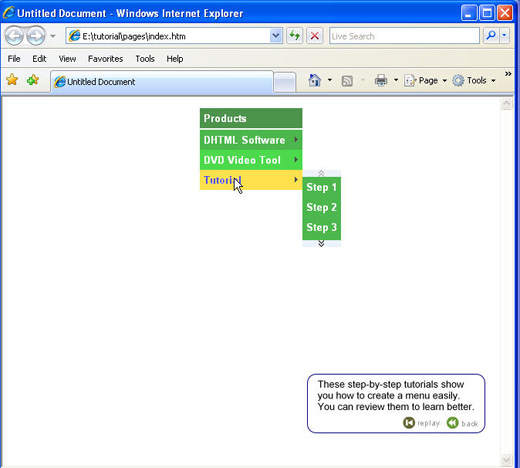Click the browser Back arrow button
The width and height of the screenshot is (520, 468).
pos(14,36)
